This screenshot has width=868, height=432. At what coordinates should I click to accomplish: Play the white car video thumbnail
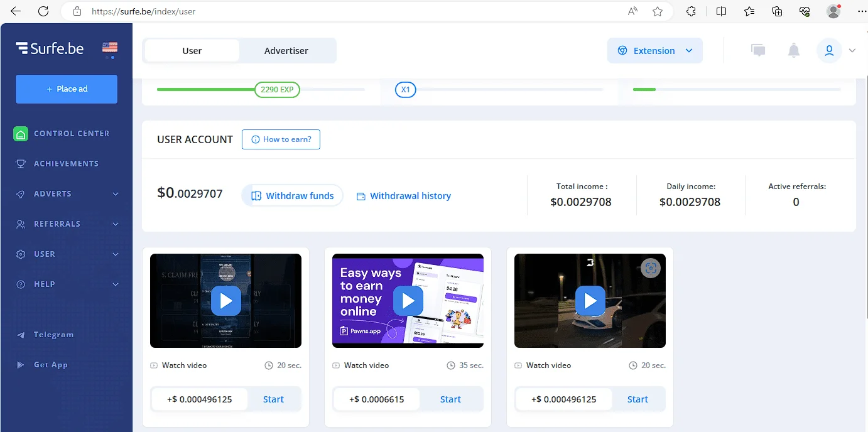pyautogui.click(x=590, y=301)
